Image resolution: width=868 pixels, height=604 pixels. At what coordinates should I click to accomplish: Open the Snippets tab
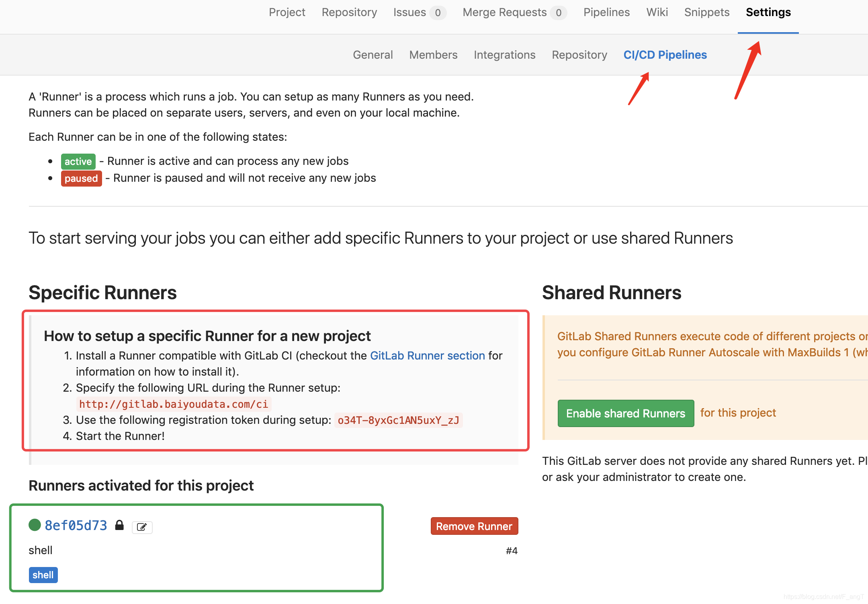[x=707, y=12]
